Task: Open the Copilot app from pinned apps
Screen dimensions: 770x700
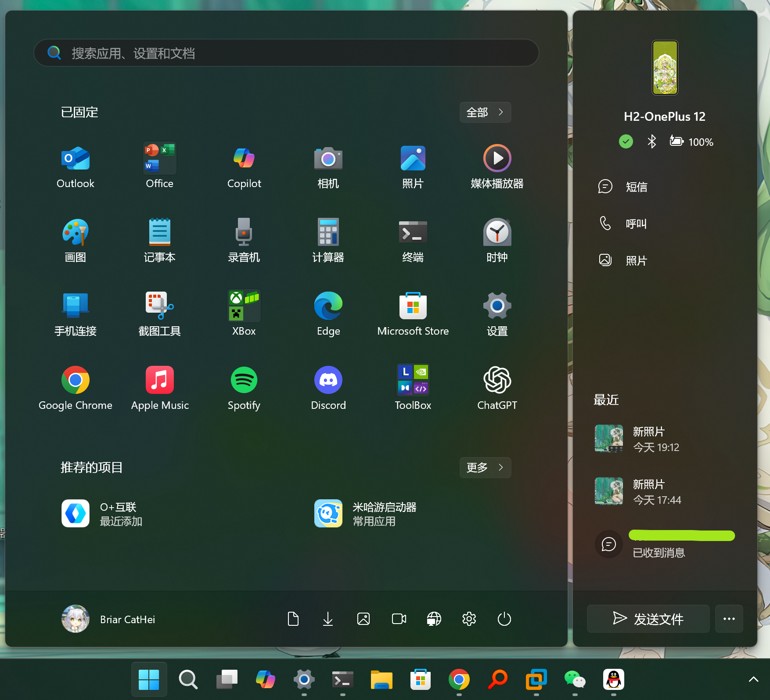Action: coord(244,166)
